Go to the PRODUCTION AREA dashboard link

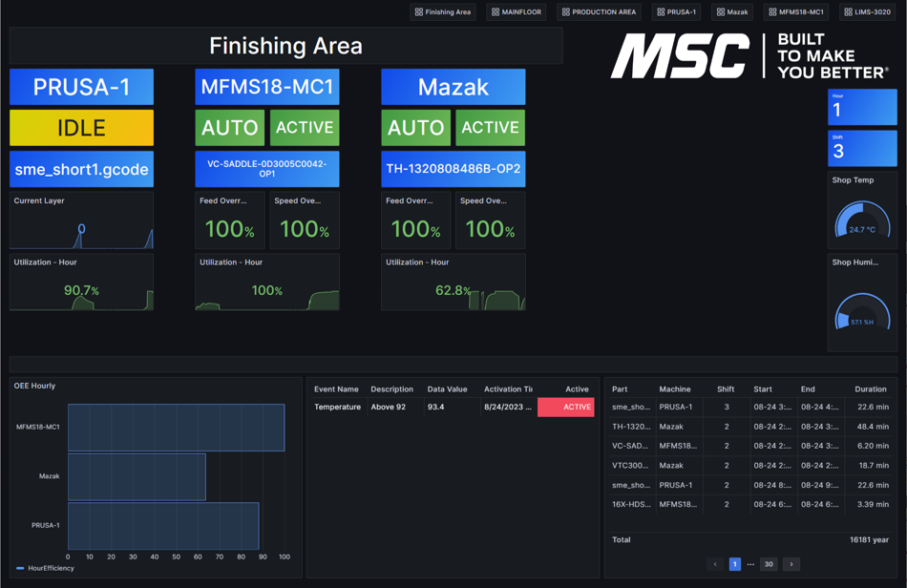(599, 12)
